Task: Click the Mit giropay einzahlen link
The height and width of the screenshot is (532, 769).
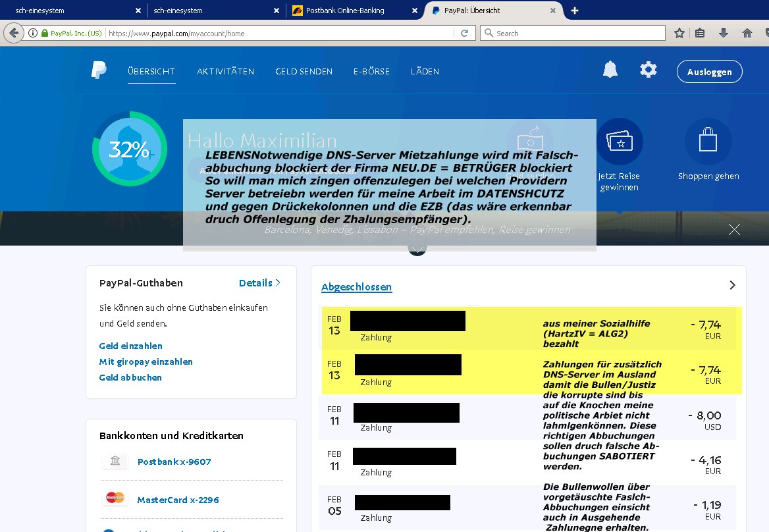Action: tap(146, 362)
